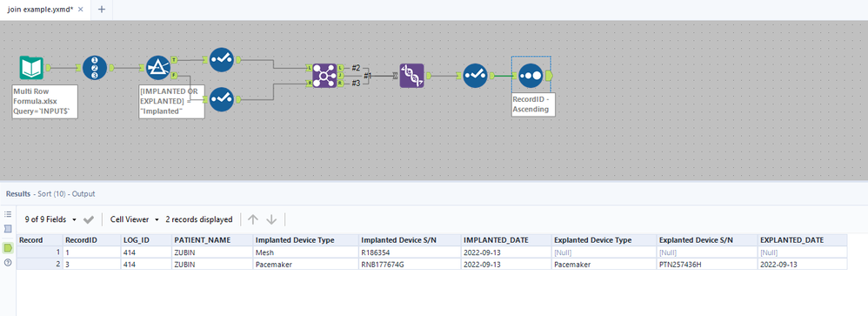Select the lower Select tool after Filter
The image size is (868, 316).
[222, 99]
